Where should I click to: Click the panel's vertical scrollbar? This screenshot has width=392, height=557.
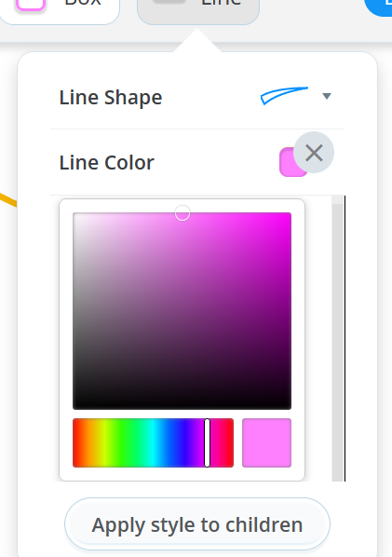tap(338, 338)
